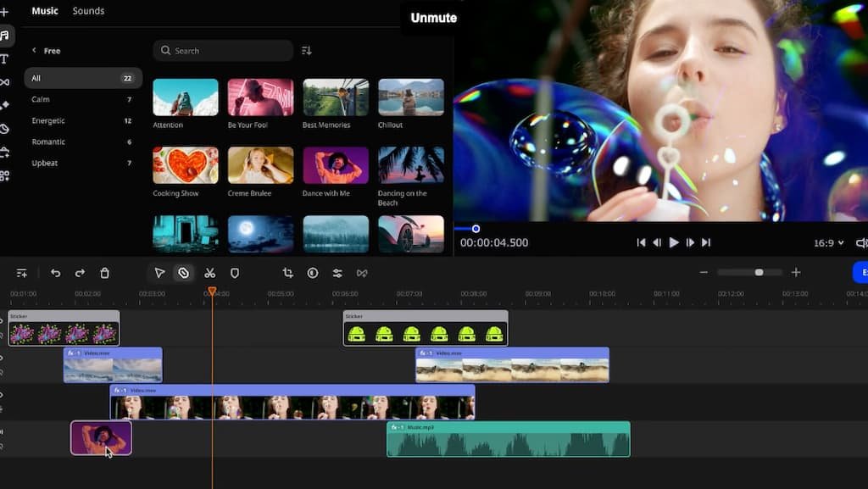Screen dimensions: 868x489
Task: Open the Text panel in the sidebar
Action: point(7,58)
